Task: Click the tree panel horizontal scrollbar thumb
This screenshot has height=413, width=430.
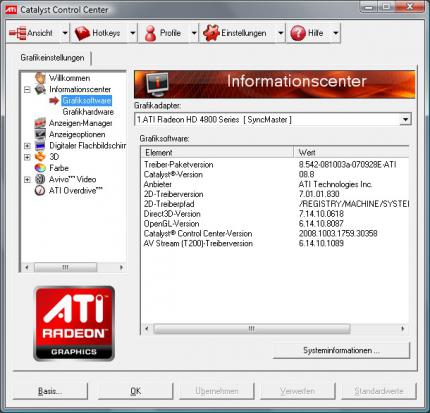Action: 65,267
